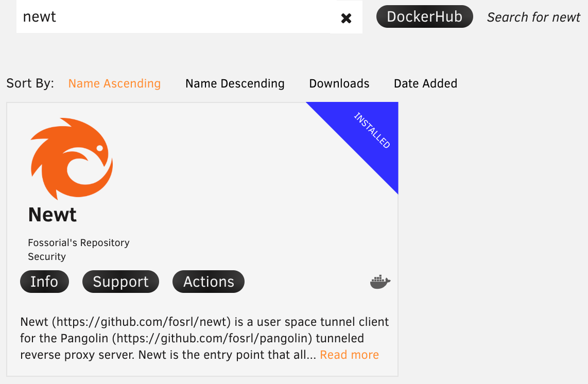The image size is (588, 384).
Task: Select Fossorial's Repository label
Action: [79, 242]
